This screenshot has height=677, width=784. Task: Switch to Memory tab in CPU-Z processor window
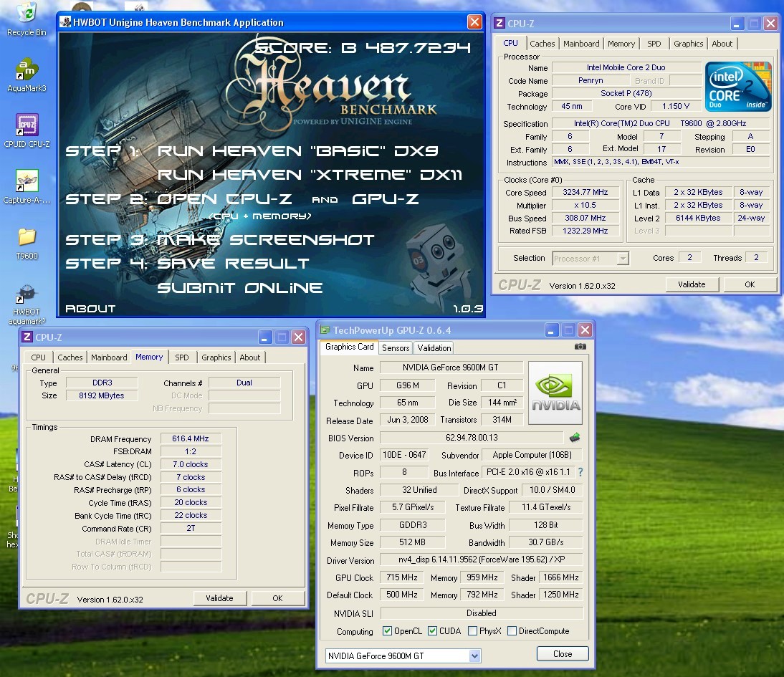click(x=621, y=44)
